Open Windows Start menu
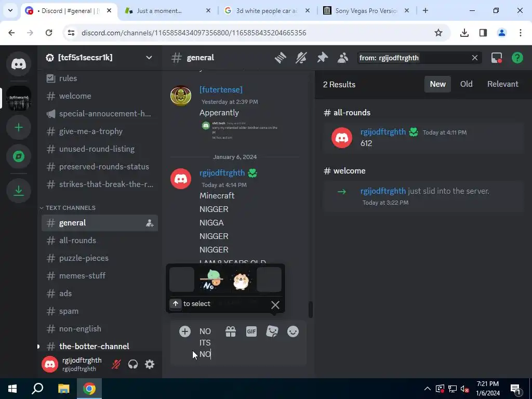This screenshot has height=399, width=532. pos(12,389)
